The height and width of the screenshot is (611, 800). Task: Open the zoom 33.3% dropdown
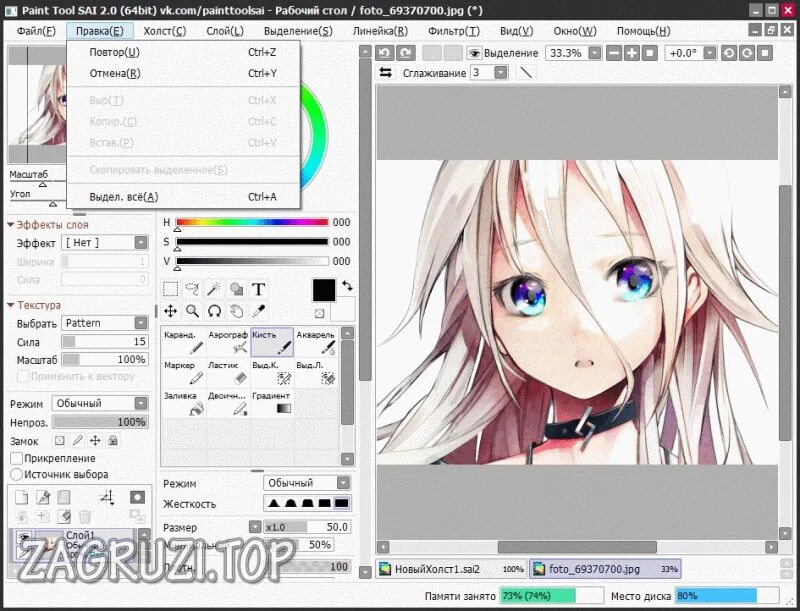[573, 53]
